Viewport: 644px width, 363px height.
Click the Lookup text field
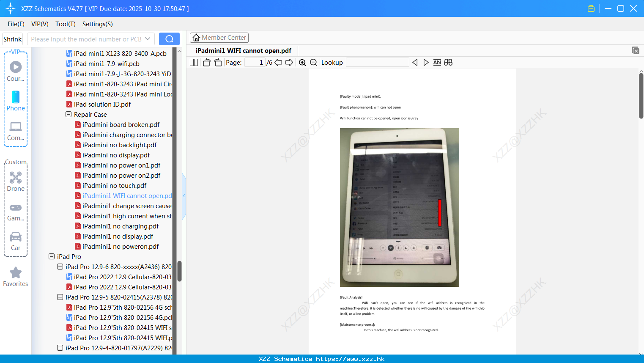point(377,63)
